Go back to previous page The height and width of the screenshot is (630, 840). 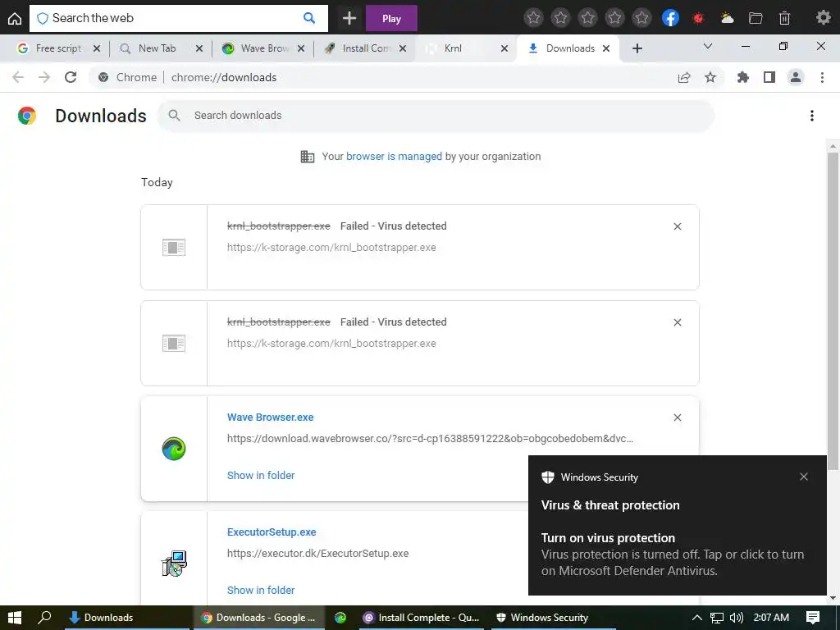(x=18, y=77)
